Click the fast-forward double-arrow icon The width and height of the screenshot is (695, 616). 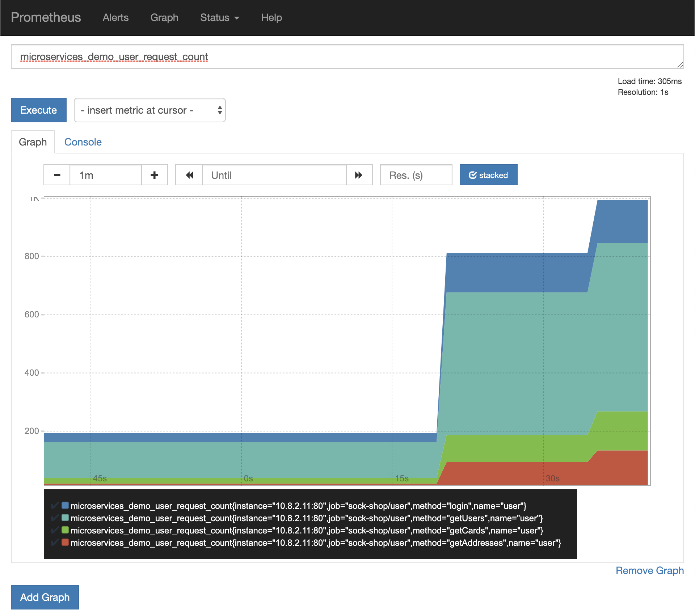click(359, 175)
